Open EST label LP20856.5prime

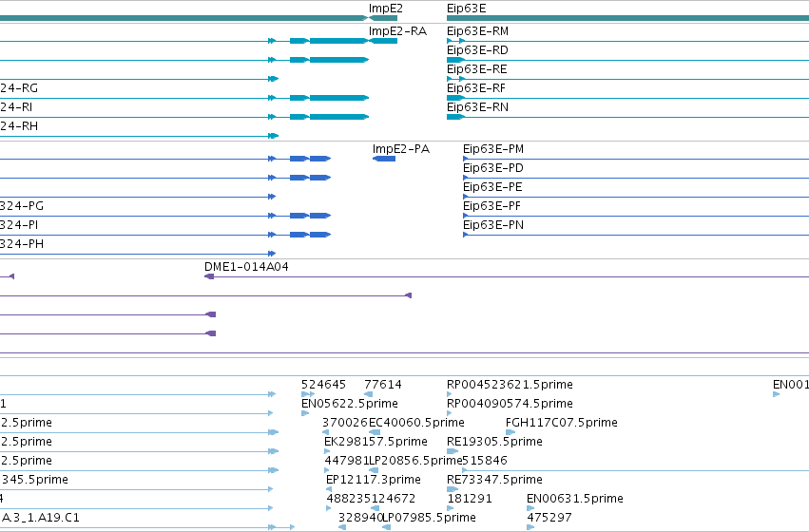415,461
